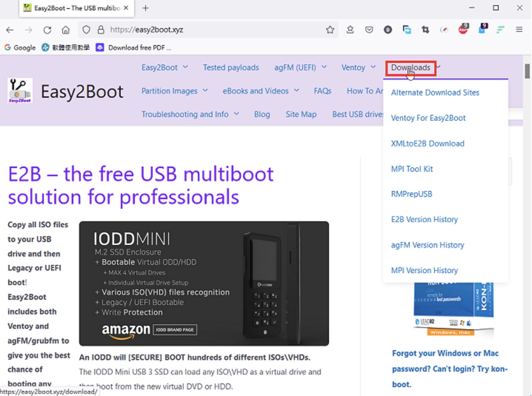This screenshot has height=396, width=532.
Task: Expand the agFM (UEFI) menu chevron
Action: 324,67
